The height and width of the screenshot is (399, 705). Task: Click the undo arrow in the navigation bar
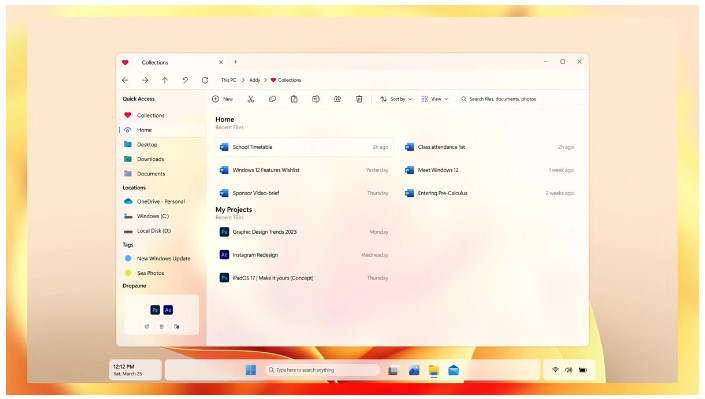pos(185,80)
